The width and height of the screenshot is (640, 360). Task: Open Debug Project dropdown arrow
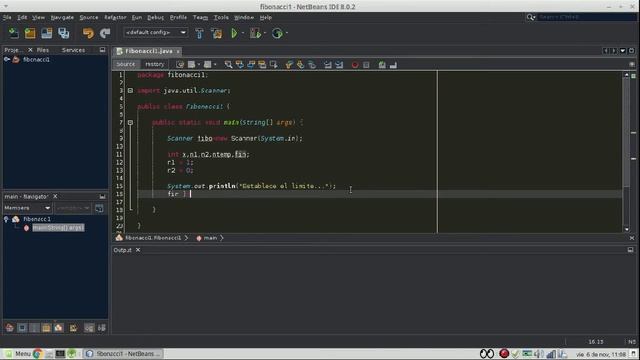(x=264, y=33)
